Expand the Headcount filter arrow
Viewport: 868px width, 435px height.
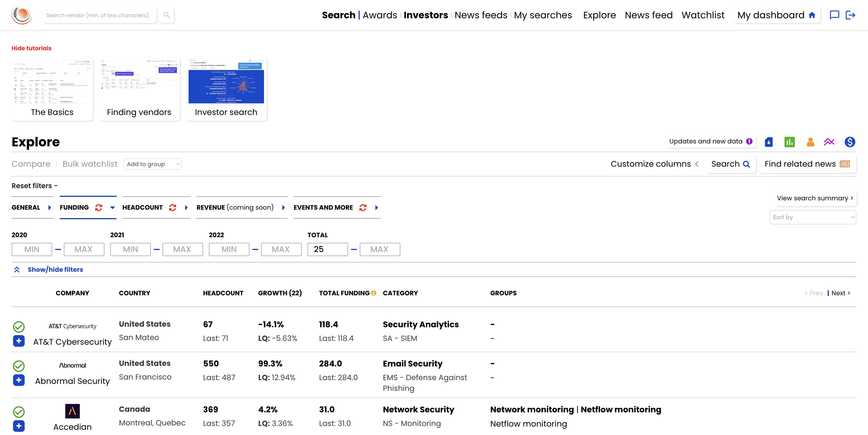click(x=186, y=207)
